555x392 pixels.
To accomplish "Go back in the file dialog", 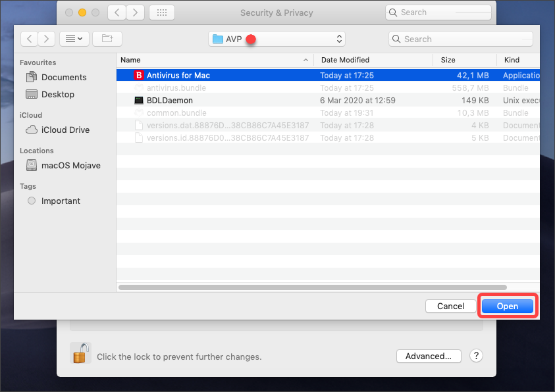I will pyautogui.click(x=30, y=39).
